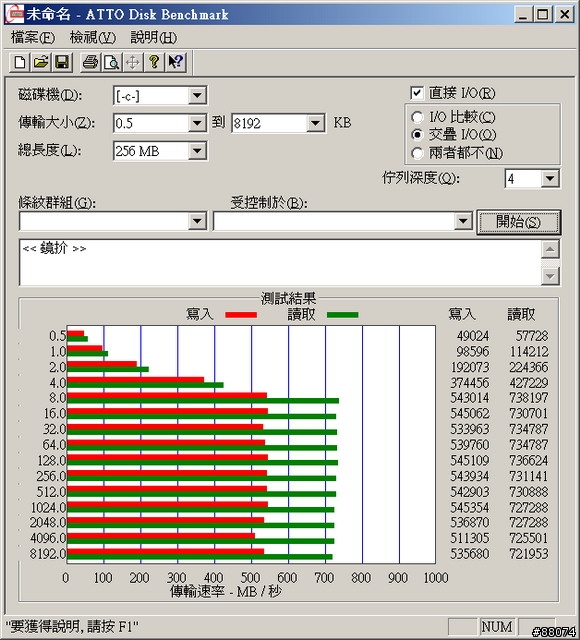
Task: Select the 交疊 I/O radio button
Action: (x=417, y=134)
